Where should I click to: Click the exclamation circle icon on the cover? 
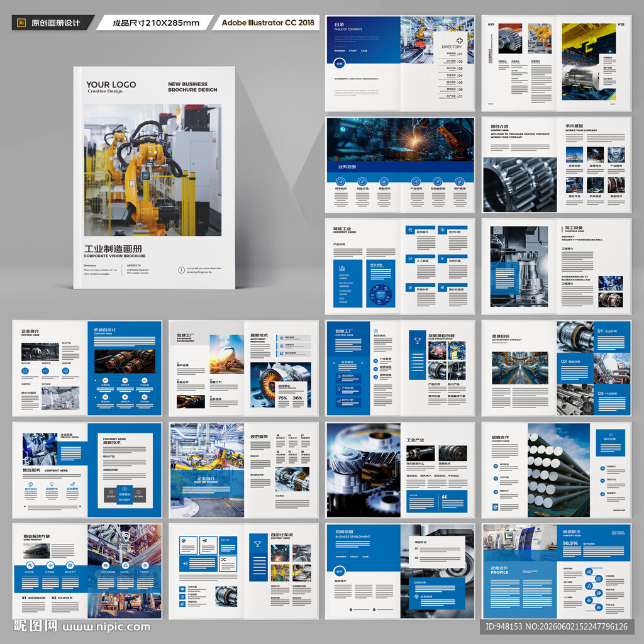click(x=181, y=270)
